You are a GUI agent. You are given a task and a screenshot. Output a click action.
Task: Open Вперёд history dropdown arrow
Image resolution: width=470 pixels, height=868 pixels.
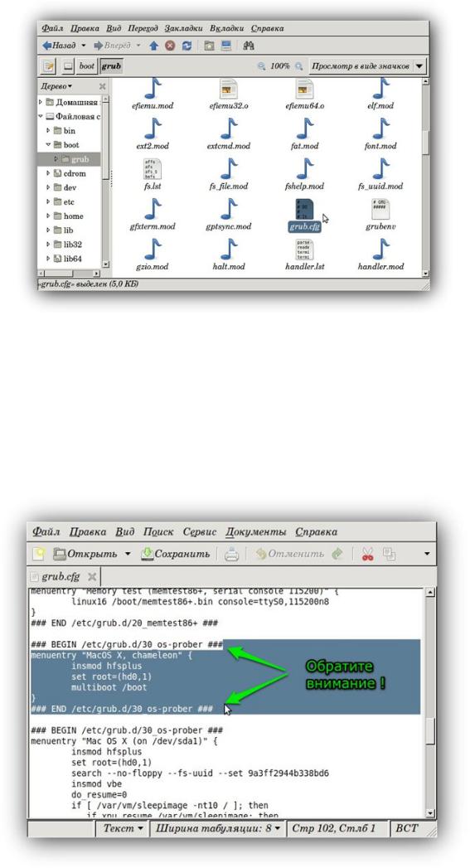point(138,46)
